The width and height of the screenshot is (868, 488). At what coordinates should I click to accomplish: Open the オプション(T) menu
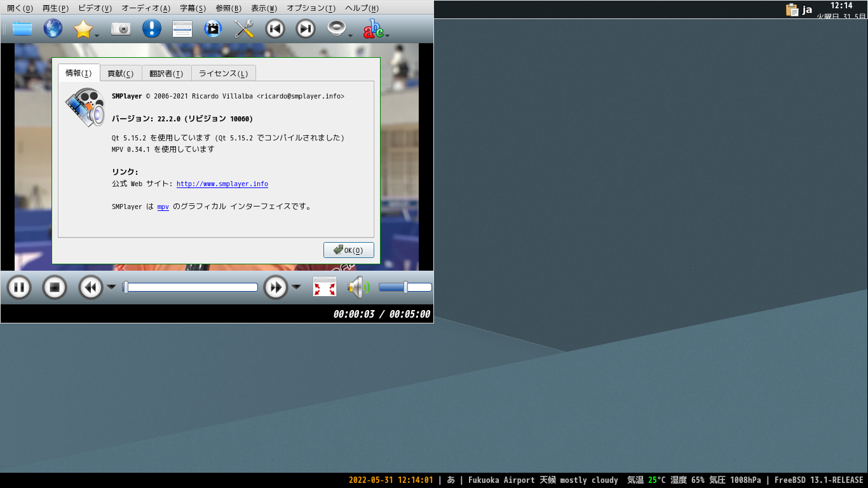pos(311,8)
